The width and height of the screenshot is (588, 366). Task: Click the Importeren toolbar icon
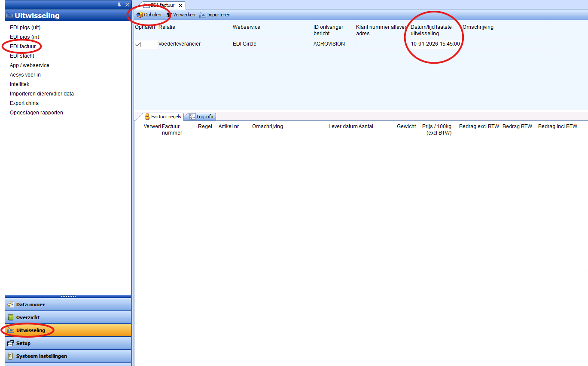pyautogui.click(x=203, y=15)
